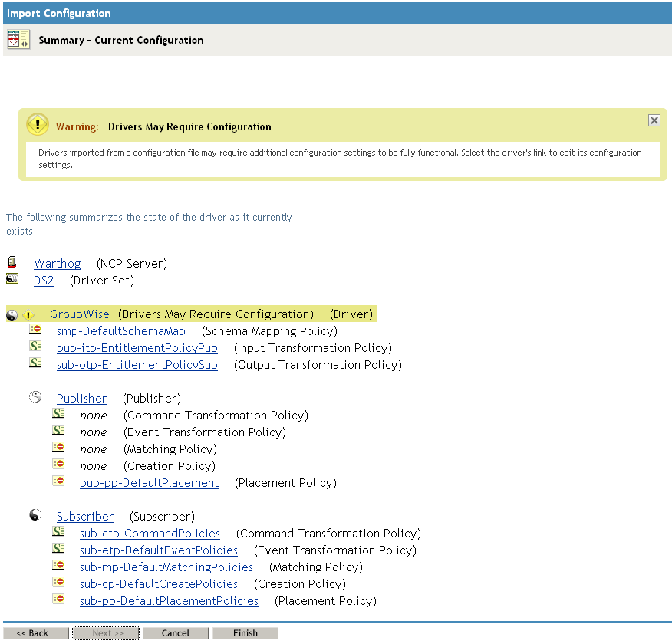Click the Warthog NCP Server icon
Image resolution: width=672 pixels, height=644 pixels.
[12, 261]
